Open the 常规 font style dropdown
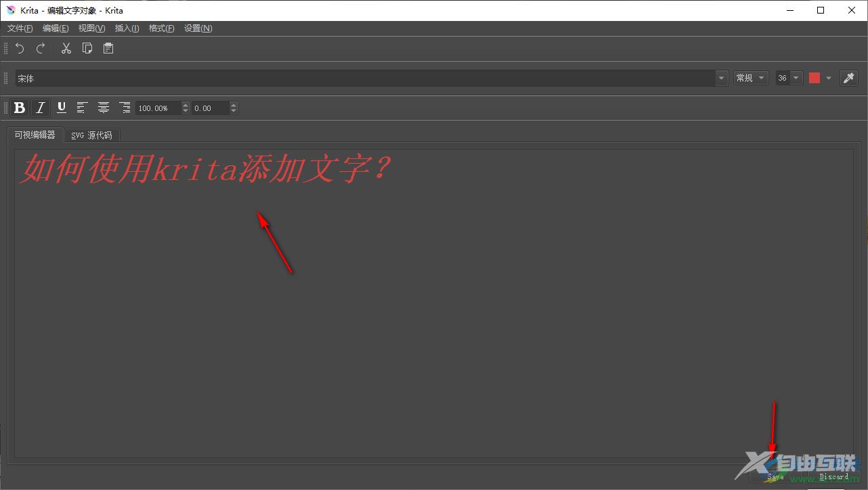This screenshot has width=868, height=490. tap(751, 78)
